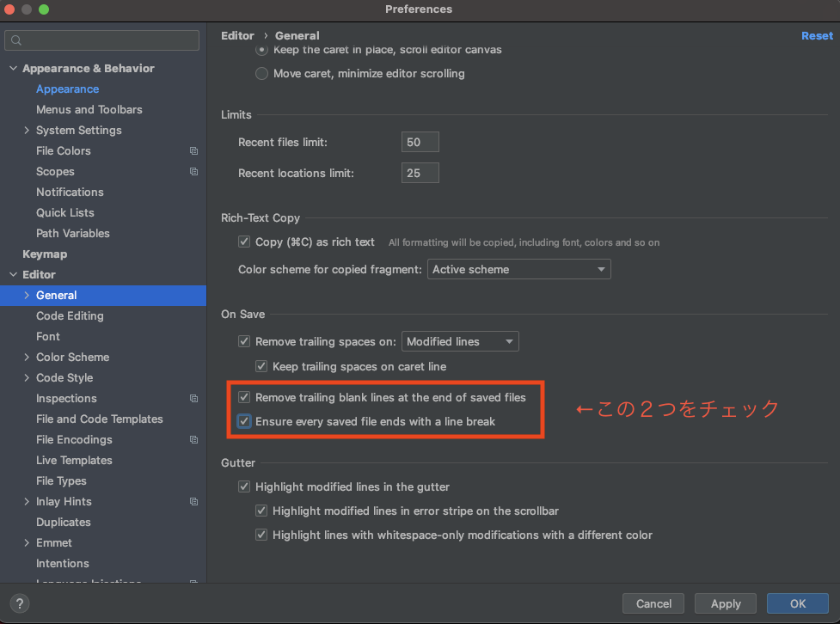
Task: Open Duplicates settings
Action: 64,523
